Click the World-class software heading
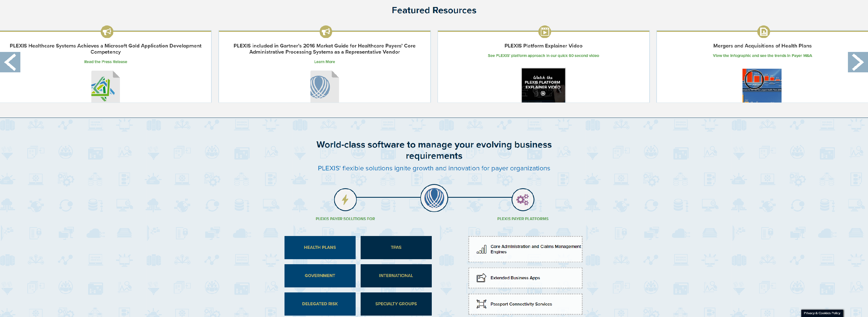 point(434,150)
